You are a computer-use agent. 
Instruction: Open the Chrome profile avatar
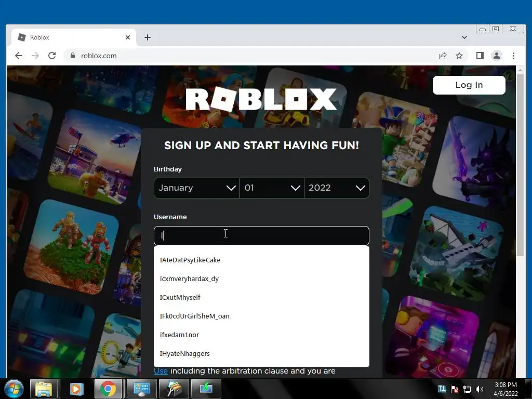pos(496,56)
